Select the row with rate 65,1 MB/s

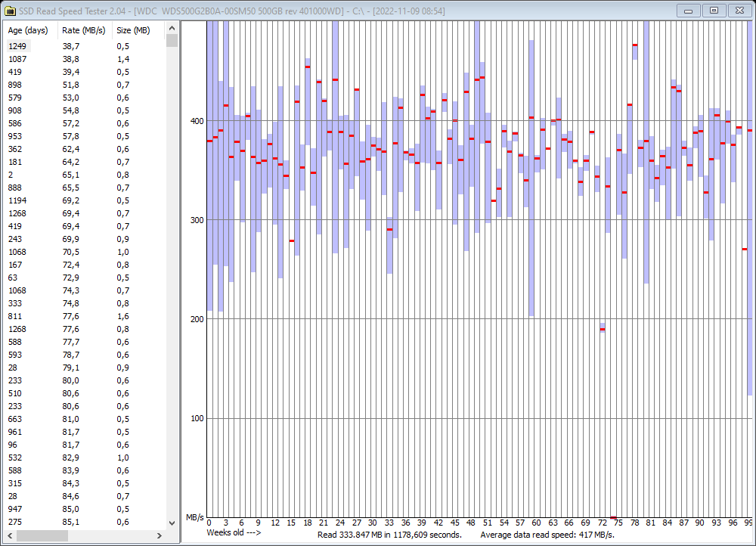pos(85,175)
